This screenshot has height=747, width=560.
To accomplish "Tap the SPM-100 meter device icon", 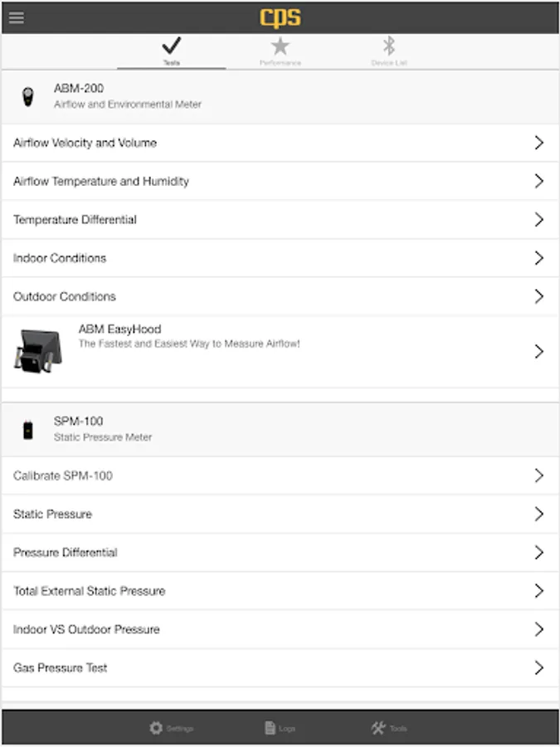I will [28, 430].
